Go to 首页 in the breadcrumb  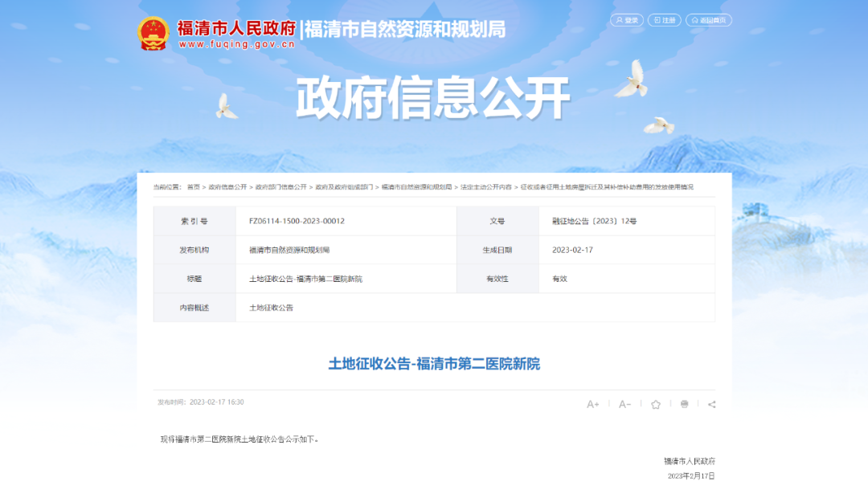click(x=194, y=187)
